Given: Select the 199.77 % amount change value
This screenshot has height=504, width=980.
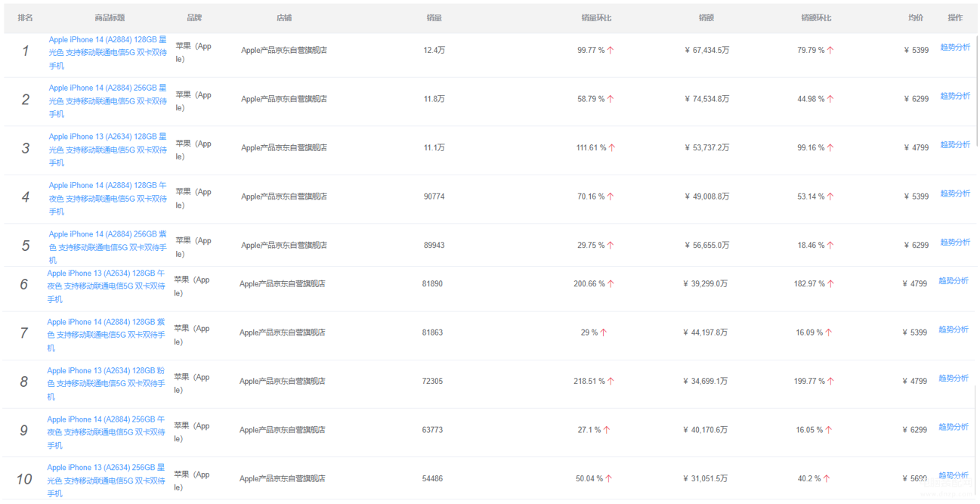Looking at the screenshot, I should pos(809,382).
